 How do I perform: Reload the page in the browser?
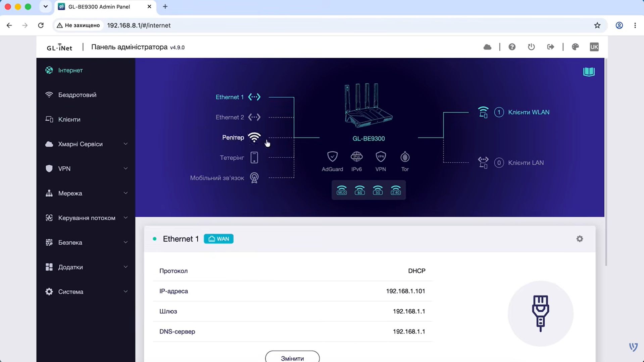(x=41, y=25)
